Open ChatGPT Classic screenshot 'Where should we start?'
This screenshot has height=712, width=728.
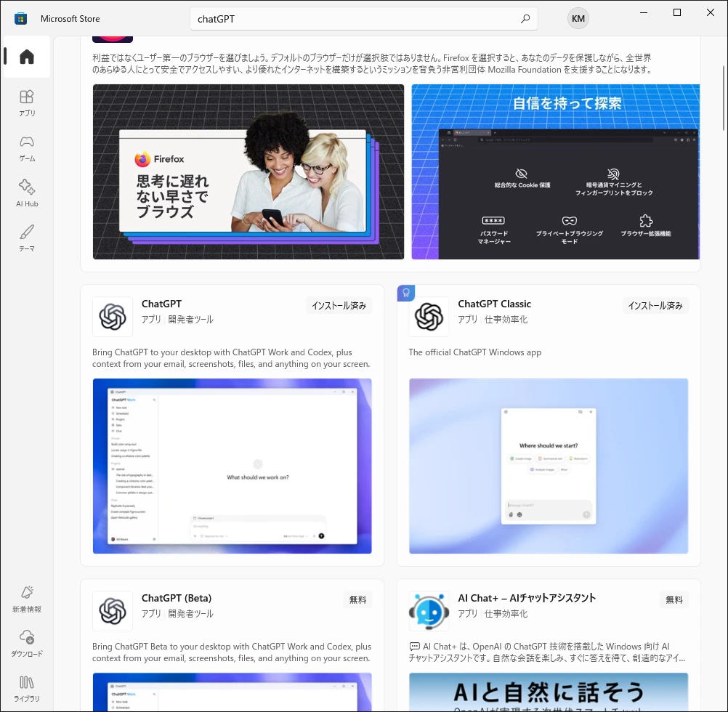[x=549, y=466]
